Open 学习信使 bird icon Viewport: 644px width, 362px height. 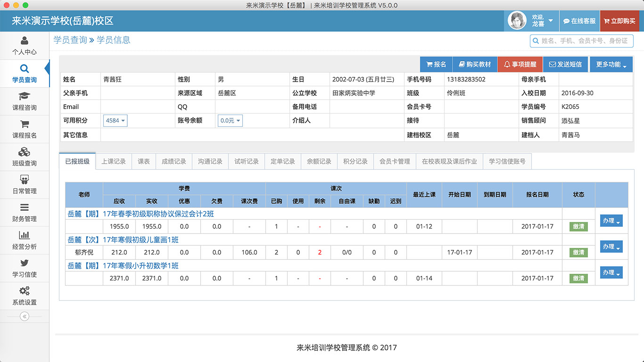point(25,263)
